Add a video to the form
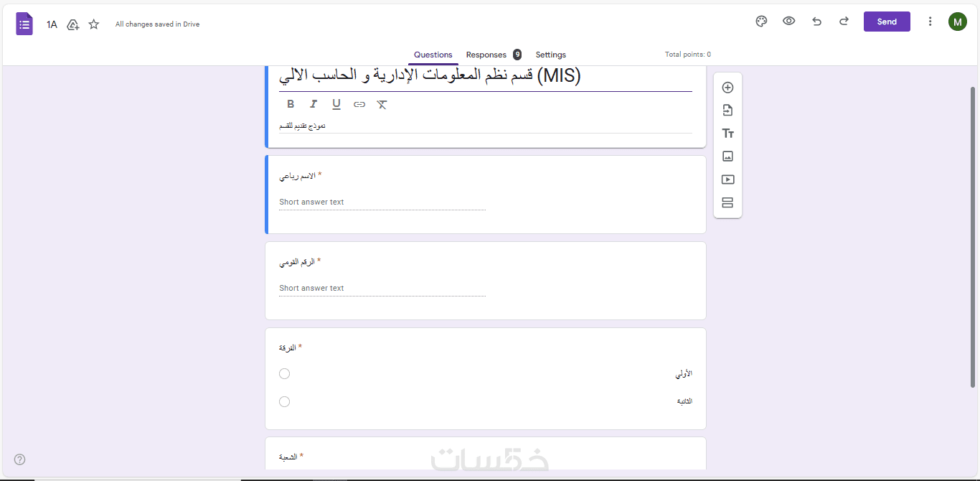Viewport: 980px width, 481px height. [x=727, y=179]
